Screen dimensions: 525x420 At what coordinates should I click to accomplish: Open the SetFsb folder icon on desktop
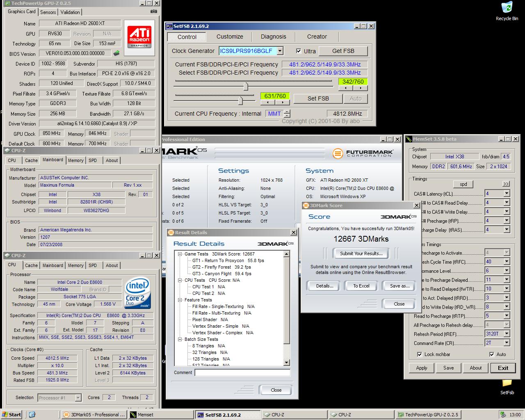pyautogui.click(x=507, y=386)
